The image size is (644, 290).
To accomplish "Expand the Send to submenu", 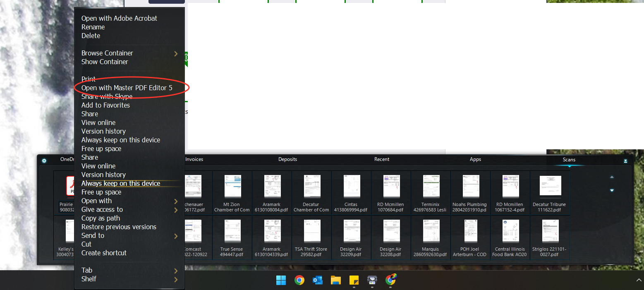I will click(x=175, y=236).
